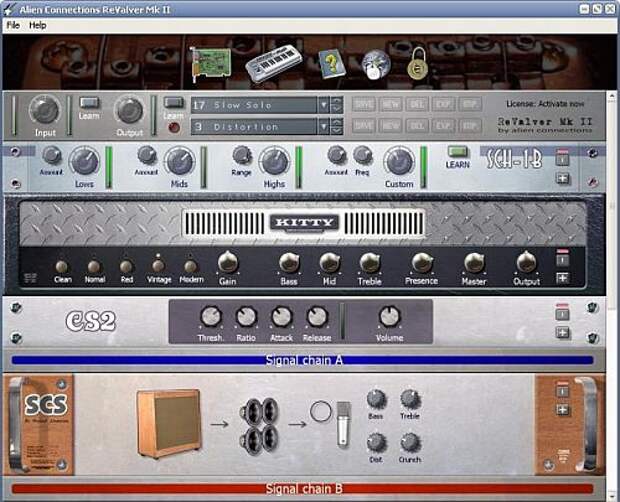Click the Kitty Gain knob

coord(228,262)
